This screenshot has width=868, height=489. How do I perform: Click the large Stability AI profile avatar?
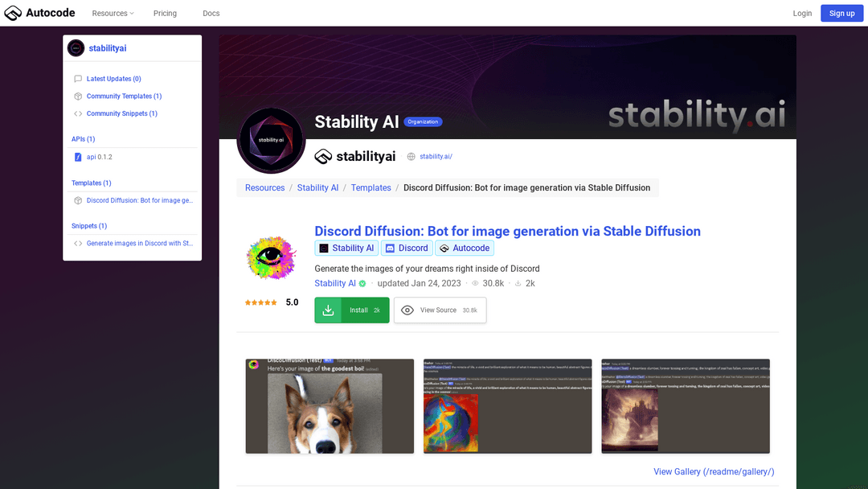pyautogui.click(x=272, y=140)
